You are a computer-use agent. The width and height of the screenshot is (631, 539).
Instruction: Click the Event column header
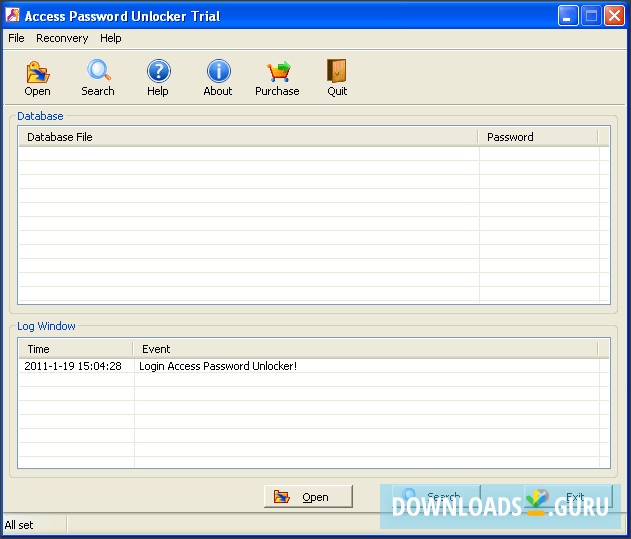point(365,349)
